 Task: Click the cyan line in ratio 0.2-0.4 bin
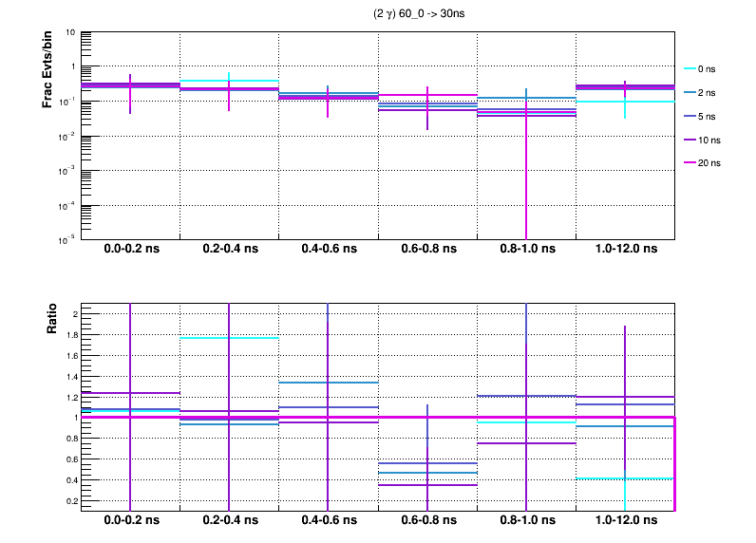click(229, 338)
